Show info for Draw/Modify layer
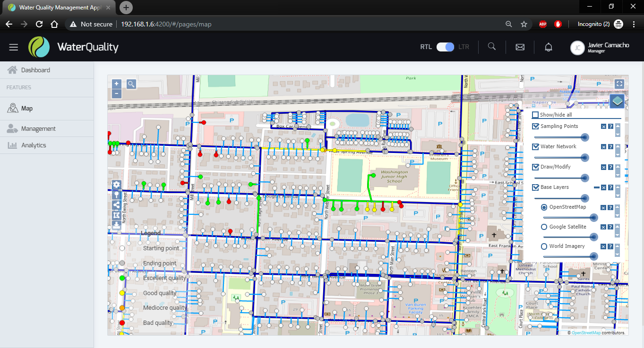This screenshot has width=644, height=348. tap(610, 167)
